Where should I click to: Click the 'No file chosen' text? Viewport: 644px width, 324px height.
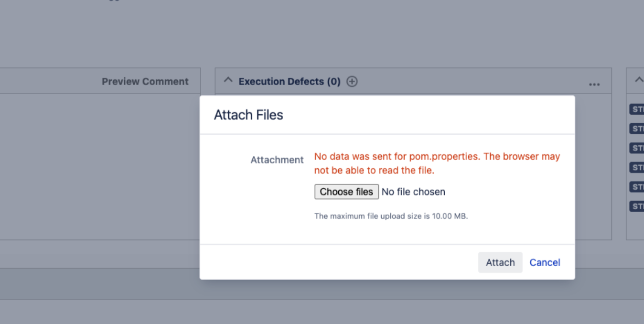[413, 192]
